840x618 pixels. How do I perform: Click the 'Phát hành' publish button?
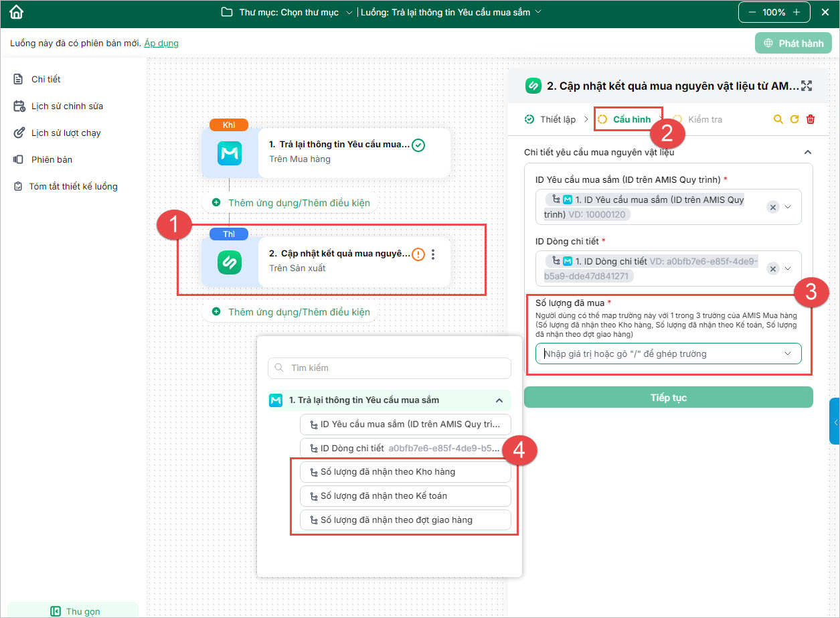[793, 43]
